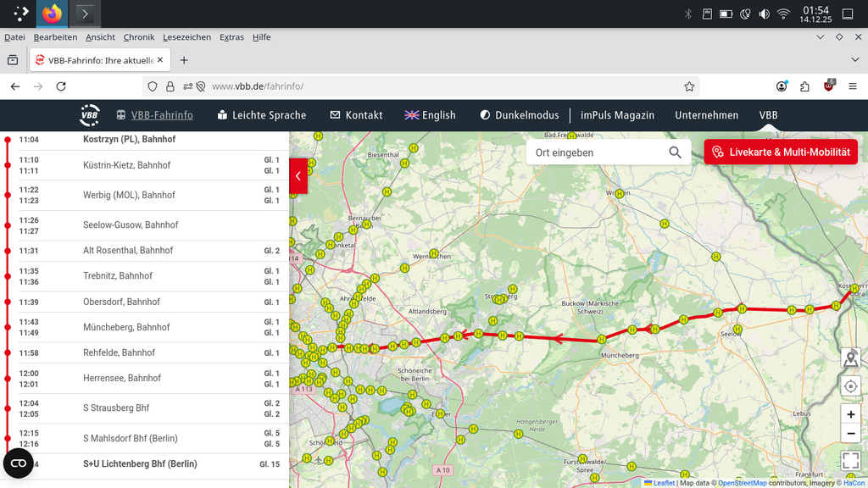Switch to Leichte Sprache
Viewport: 868px width, 488px height.
[262, 115]
